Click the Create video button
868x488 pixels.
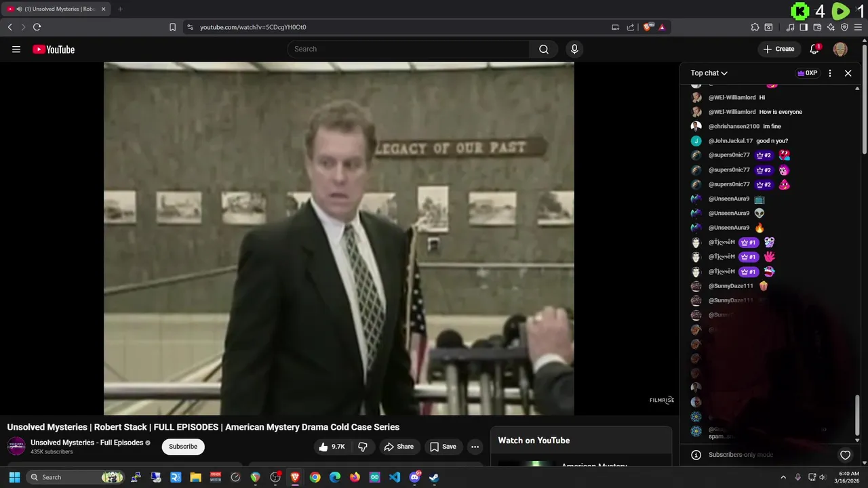tap(778, 49)
